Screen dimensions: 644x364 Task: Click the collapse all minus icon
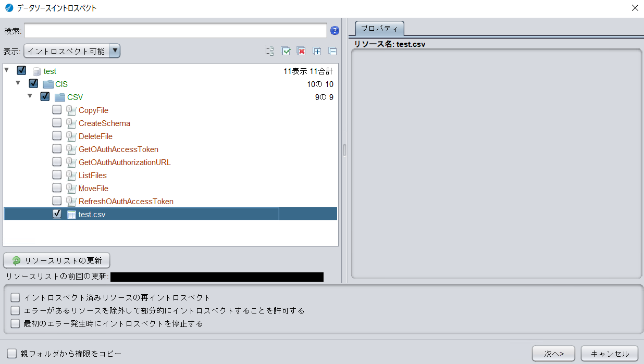[x=332, y=51]
